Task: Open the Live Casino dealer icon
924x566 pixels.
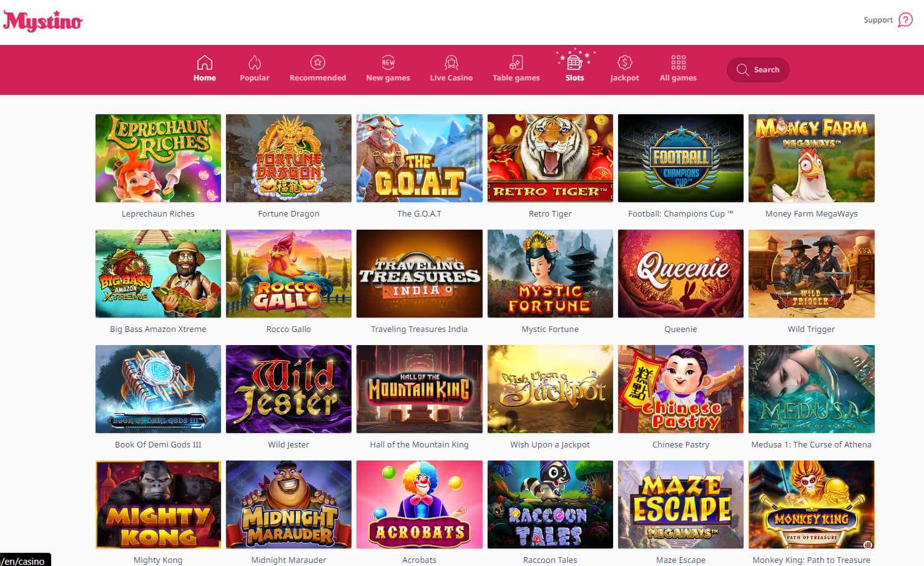Action: click(451, 62)
